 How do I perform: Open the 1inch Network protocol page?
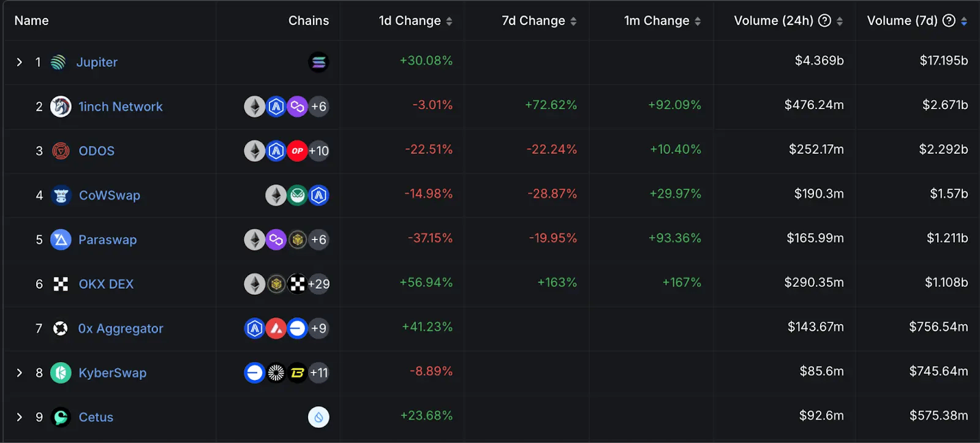pyautogui.click(x=120, y=106)
